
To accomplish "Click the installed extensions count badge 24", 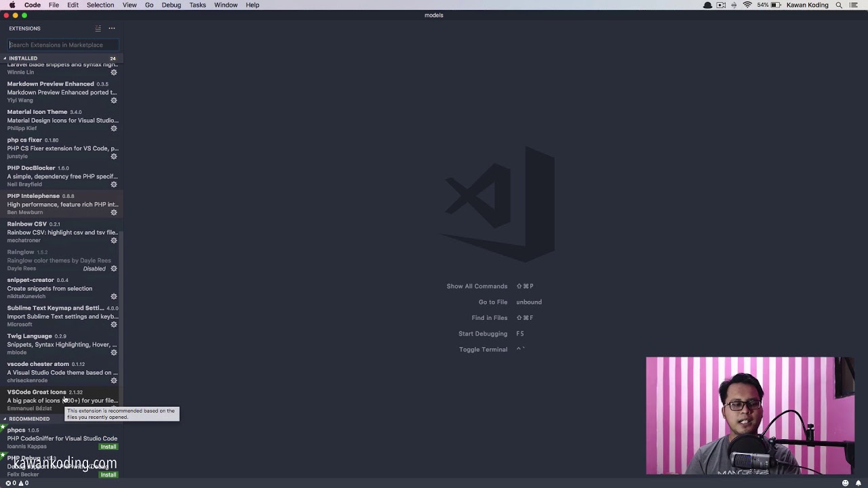I will click(x=113, y=58).
